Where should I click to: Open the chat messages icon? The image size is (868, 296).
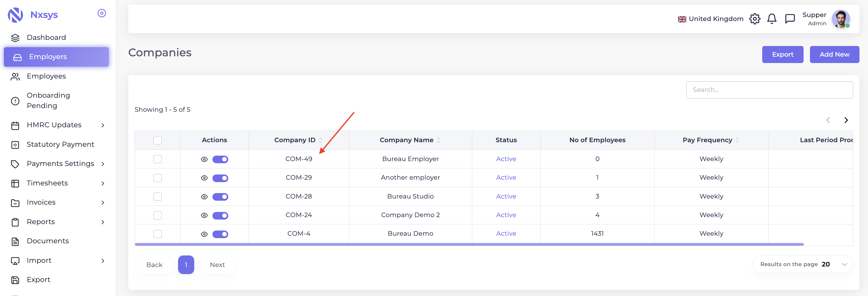coord(790,19)
